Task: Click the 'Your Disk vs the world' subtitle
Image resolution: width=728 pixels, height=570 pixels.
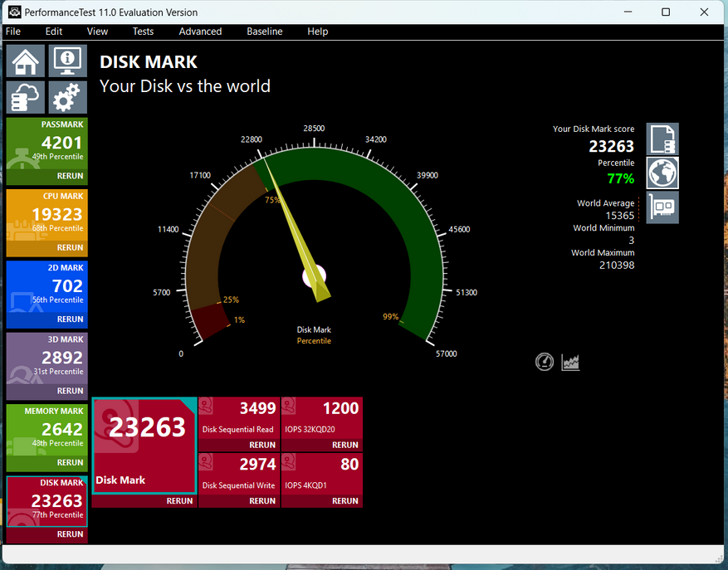Action: coord(185,86)
